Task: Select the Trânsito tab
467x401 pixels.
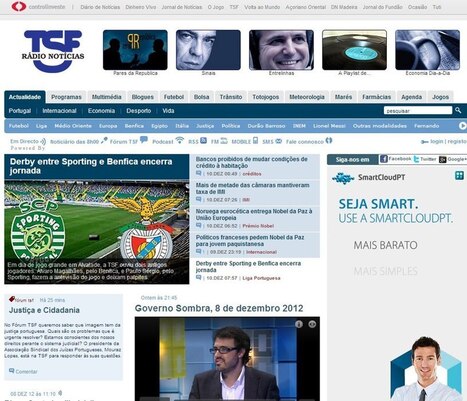Action: pyautogui.click(x=231, y=97)
